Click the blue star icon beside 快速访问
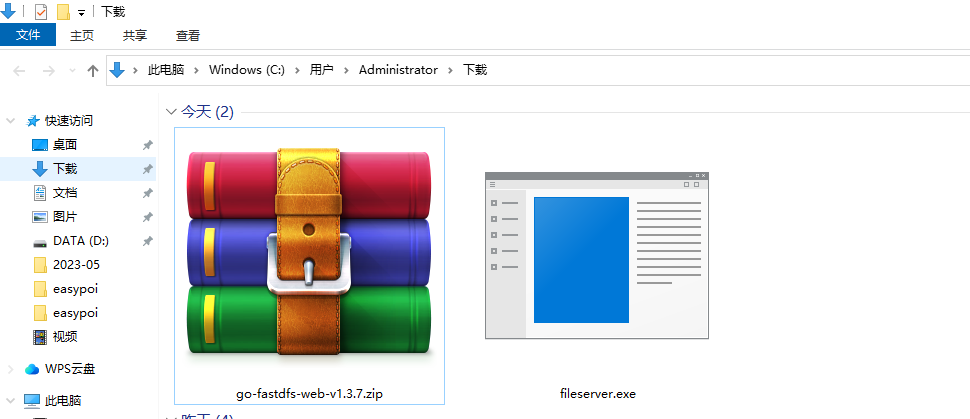This screenshot has height=419, width=970. coord(33,121)
